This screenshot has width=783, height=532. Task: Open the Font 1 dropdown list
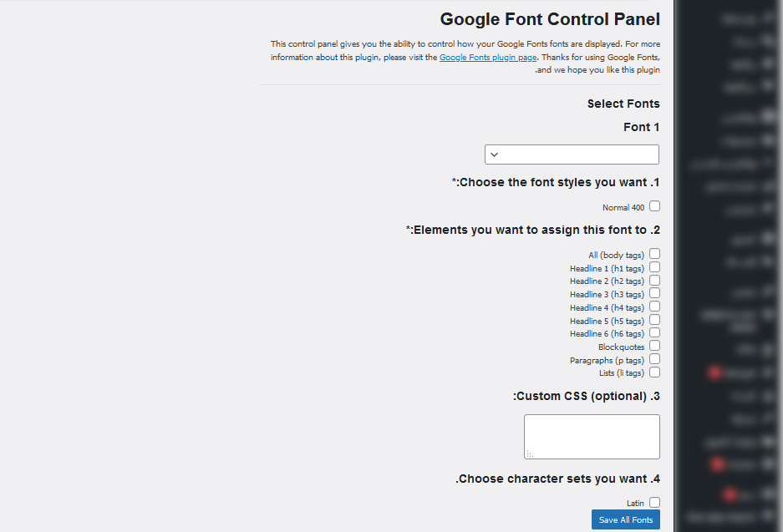(572, 155)
